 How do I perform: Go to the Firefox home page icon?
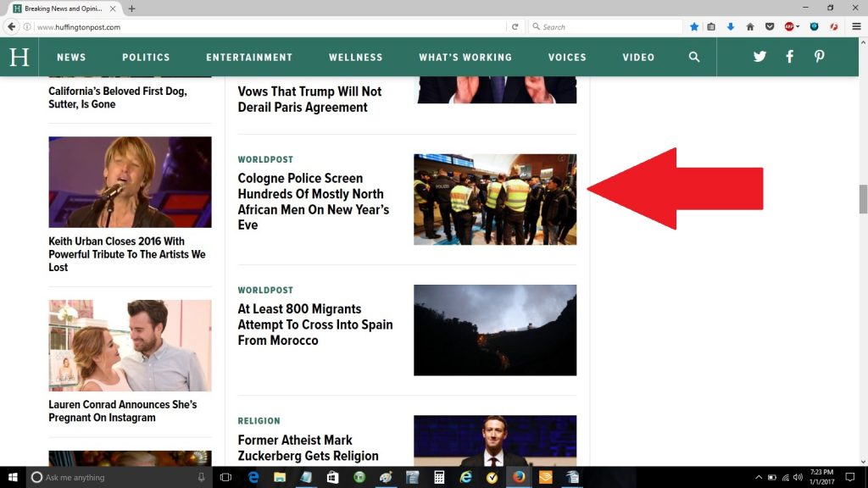(750, 26)
